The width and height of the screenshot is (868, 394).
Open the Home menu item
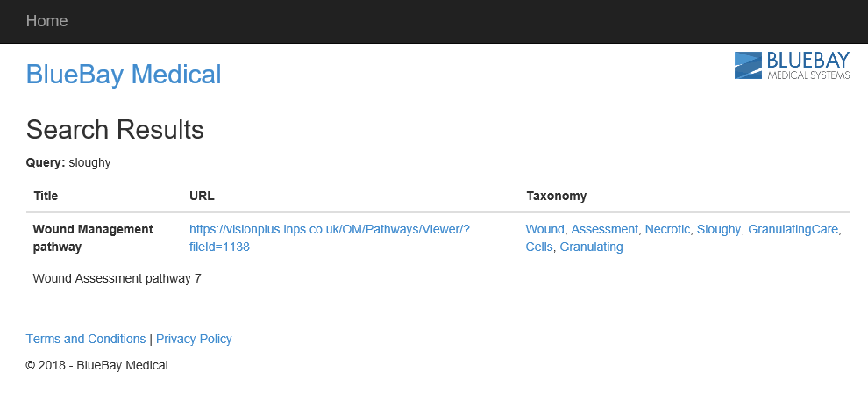point(46,21)
